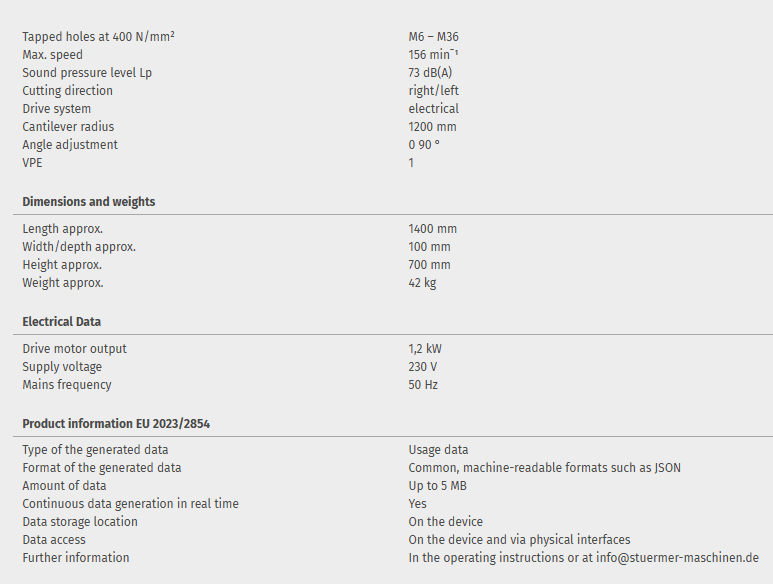Image resolution: width=773 pixels, height=584 pixels.
Task: Select the Usage data value
Action: [438, 450]
